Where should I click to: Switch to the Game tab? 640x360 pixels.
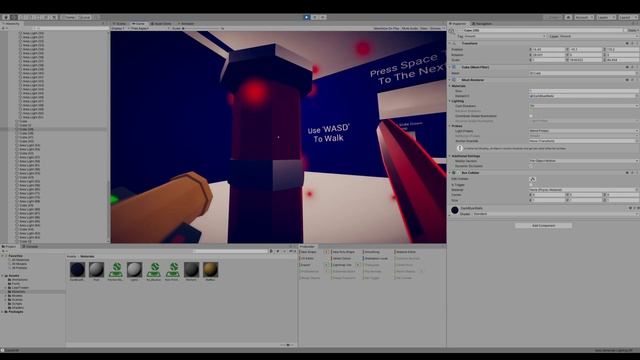139,24
